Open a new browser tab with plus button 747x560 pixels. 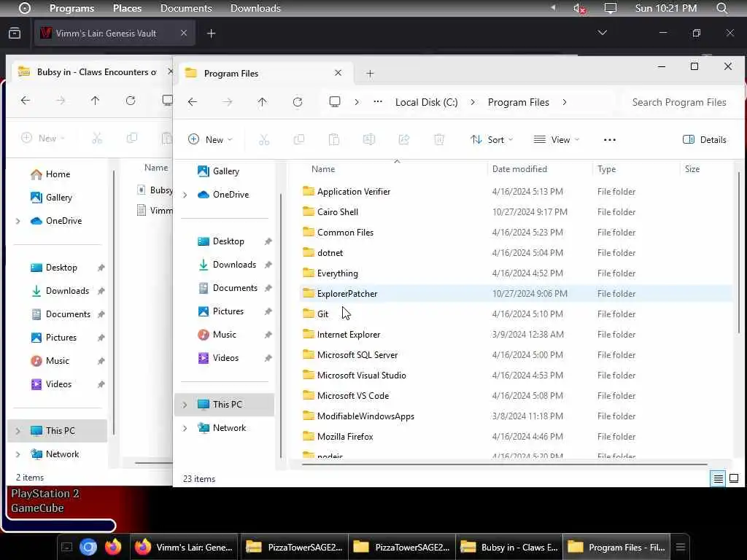click(212, 33)
